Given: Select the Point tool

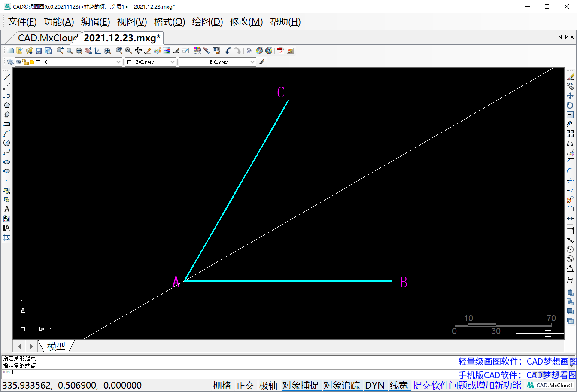Looking at the screenshot, I should pos(7,181).
